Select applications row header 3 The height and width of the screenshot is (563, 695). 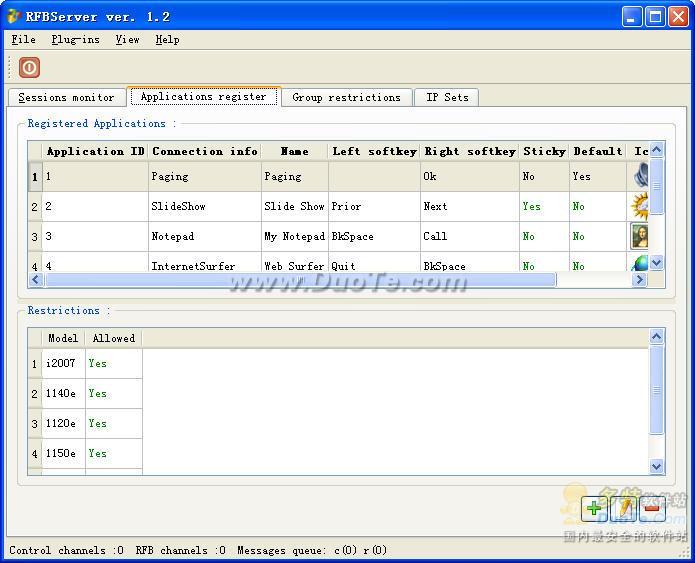(35, 237)
